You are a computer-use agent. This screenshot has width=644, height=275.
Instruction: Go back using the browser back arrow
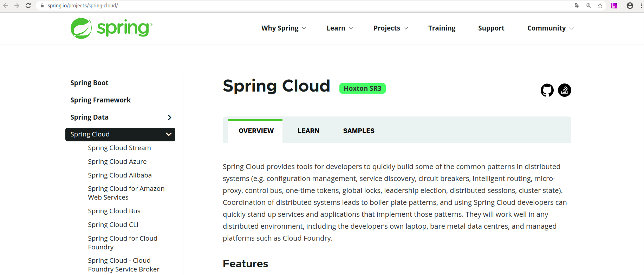pos(6,6)
